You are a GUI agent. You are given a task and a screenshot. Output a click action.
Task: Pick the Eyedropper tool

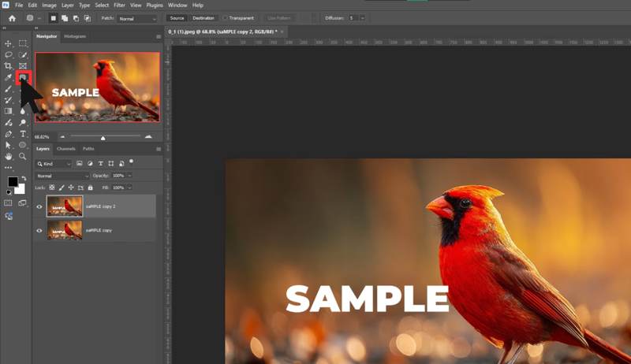pos(9,78)
